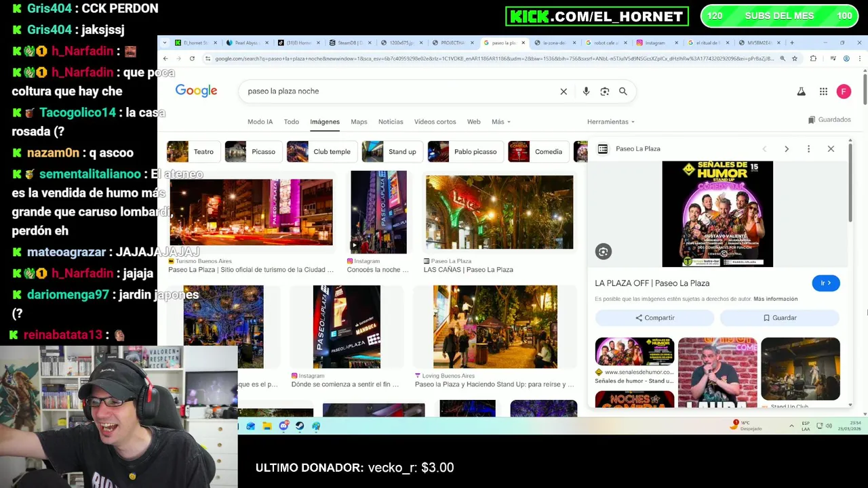
Task: Filter images by Pablo picasso chip
Action: [x=465, y=152]
